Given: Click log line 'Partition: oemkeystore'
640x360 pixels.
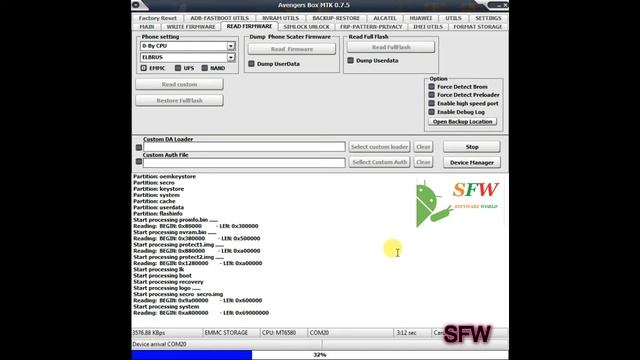Looking at the screenshot, I should (164, 176).
